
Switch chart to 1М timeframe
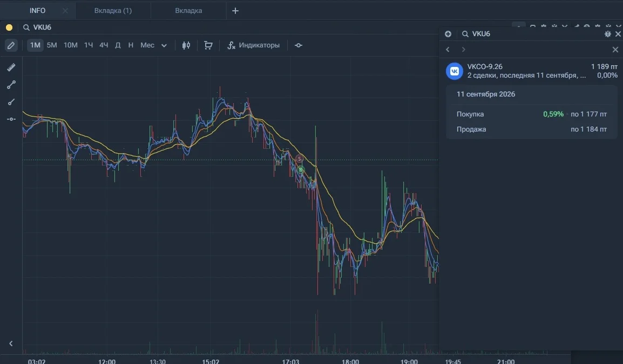click(36, 45)
